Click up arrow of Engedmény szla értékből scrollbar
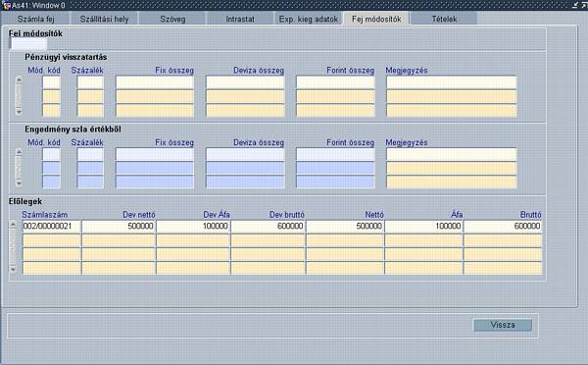 click(19, 152)
